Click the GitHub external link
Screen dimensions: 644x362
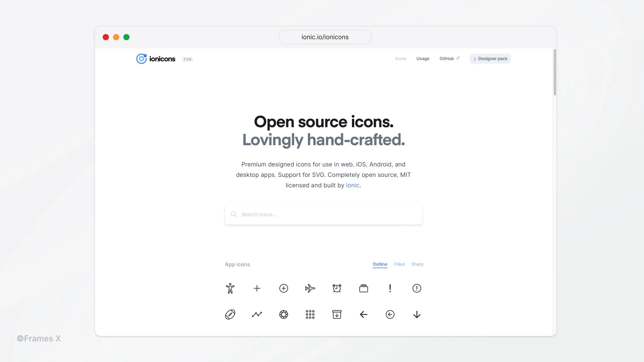449,58
